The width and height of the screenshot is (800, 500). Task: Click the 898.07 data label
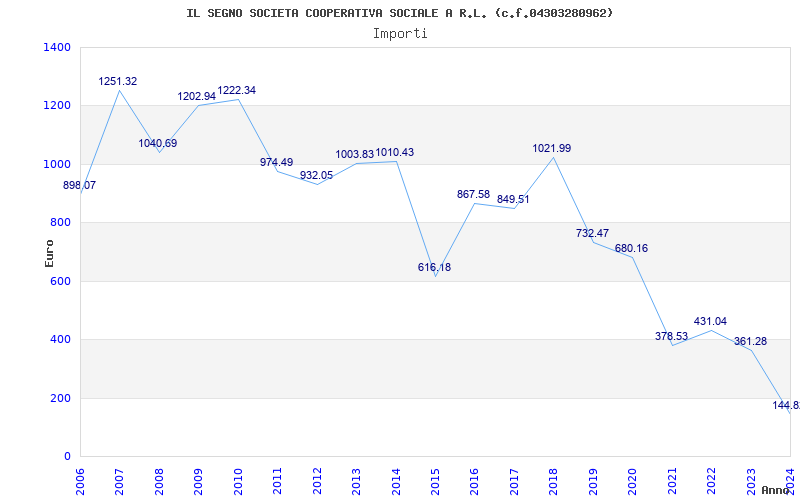[80, 185]
